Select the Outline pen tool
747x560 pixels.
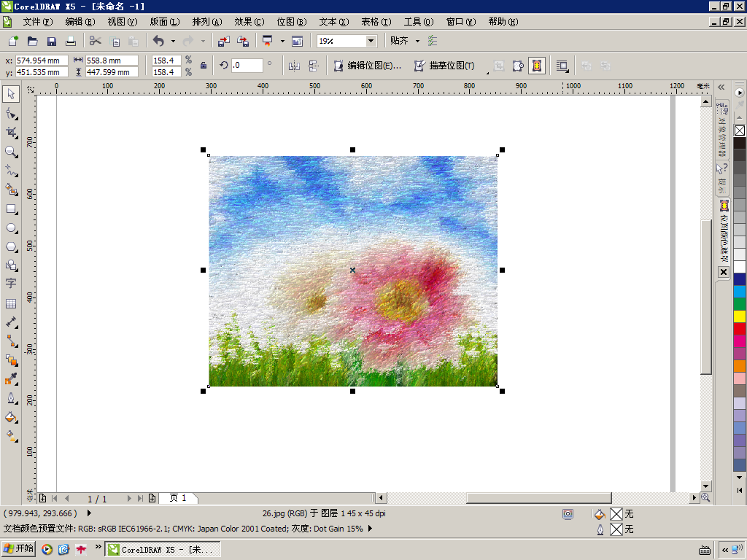click(x=11, y=398)
